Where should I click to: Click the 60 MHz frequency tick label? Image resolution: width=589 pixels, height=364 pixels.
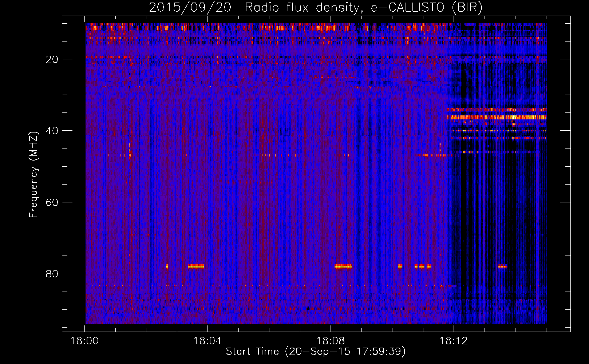[x=52, y=202]
